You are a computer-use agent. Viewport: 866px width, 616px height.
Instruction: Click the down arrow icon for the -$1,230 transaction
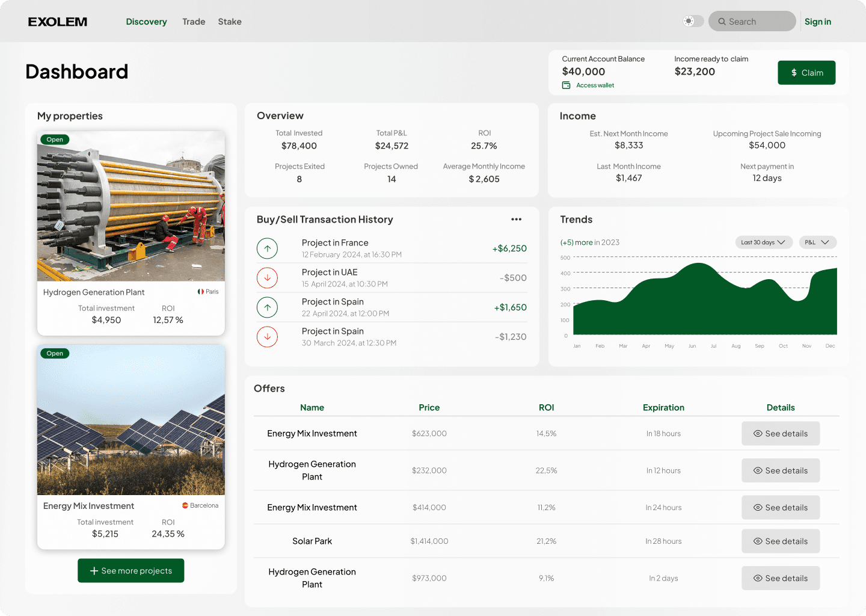click(267, 337)
